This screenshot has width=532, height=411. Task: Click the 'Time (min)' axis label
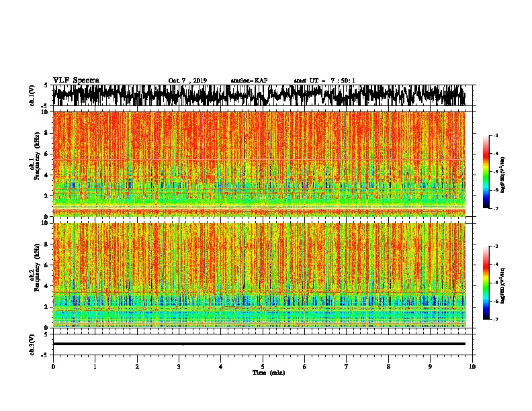point(269,373)
